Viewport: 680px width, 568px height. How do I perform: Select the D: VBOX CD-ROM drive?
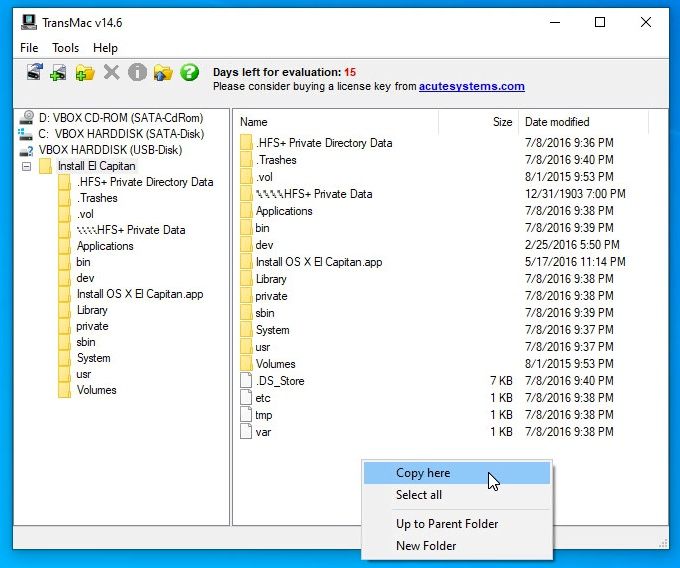(x=120, y=118)
